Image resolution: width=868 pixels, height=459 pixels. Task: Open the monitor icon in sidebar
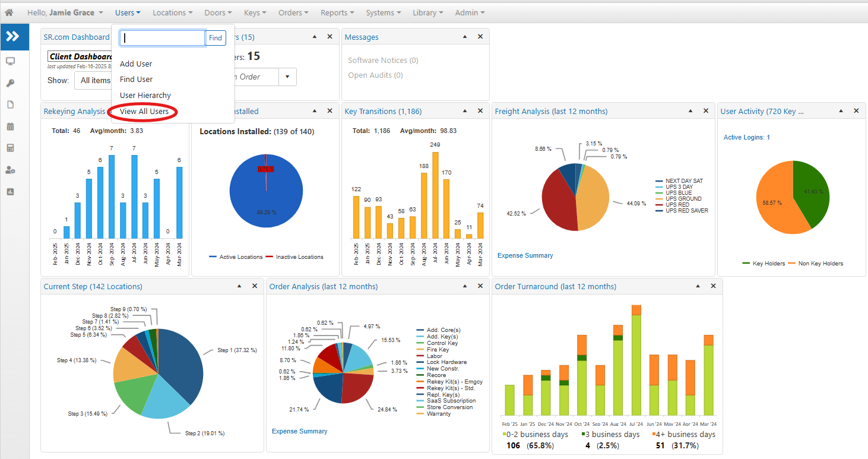[x=10, y=61]
